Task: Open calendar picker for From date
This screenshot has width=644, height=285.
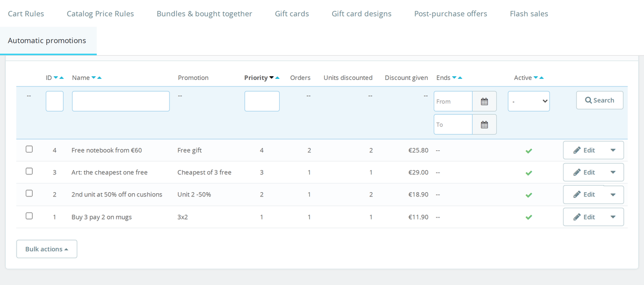Action: pos(485,101)
